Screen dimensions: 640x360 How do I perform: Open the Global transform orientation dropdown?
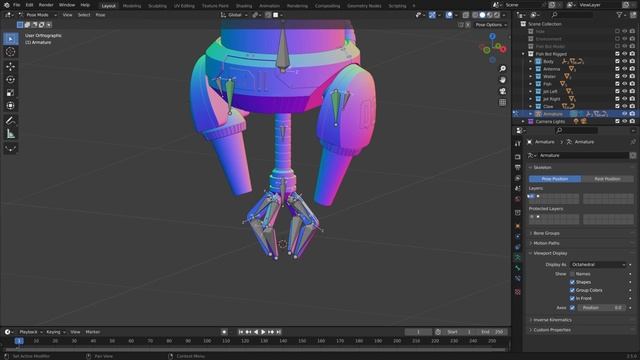[235, 15]
